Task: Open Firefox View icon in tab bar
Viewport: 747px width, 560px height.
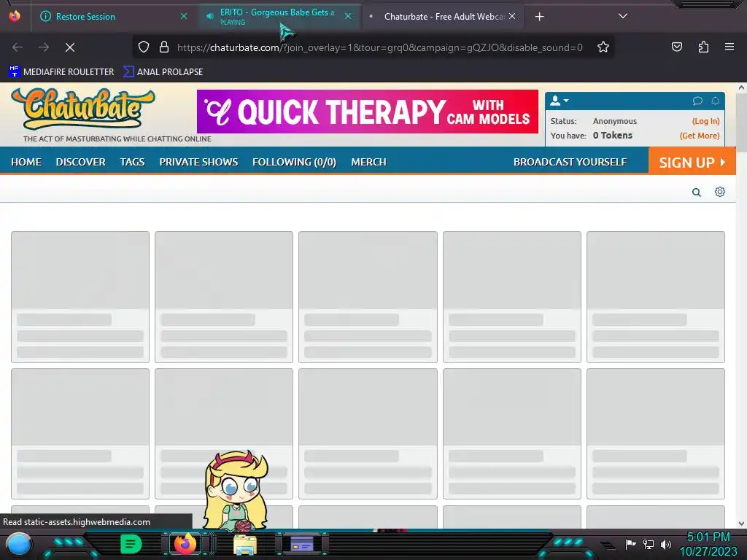Action: click(15, 16)
